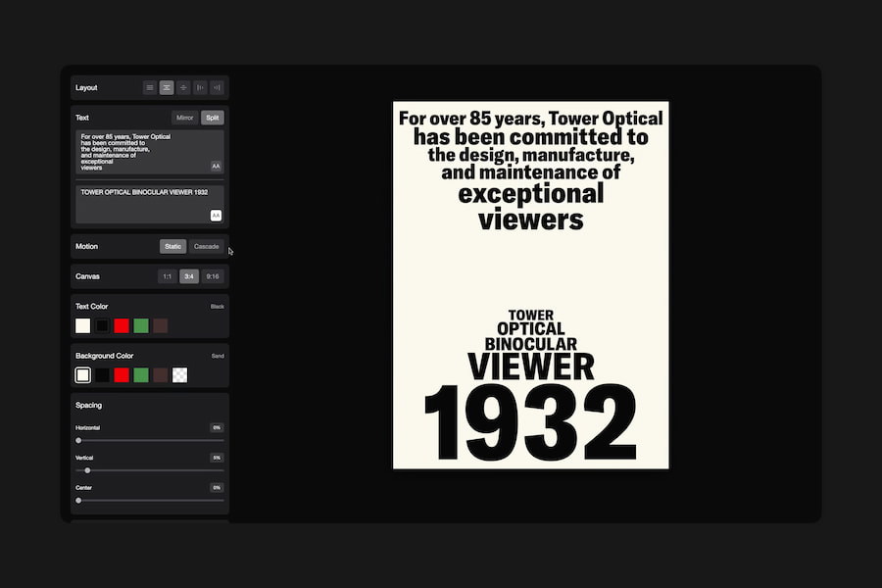Click the poster preview canvas

coord(531,285)
